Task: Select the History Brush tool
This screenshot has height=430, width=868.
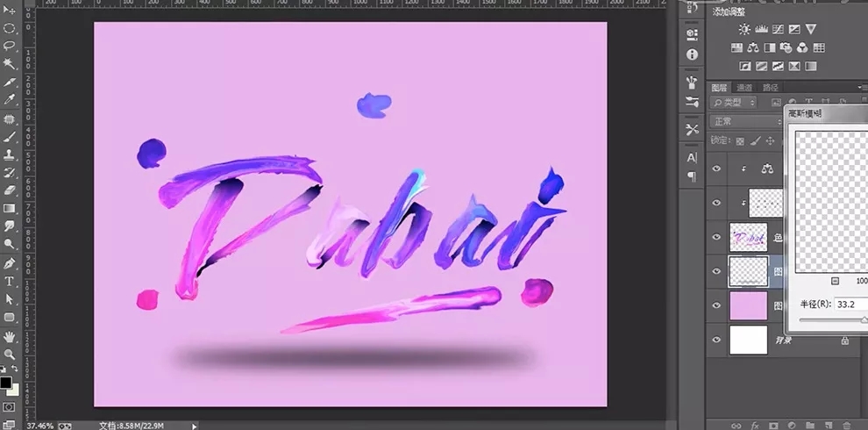Action: [x=9, y=172]
